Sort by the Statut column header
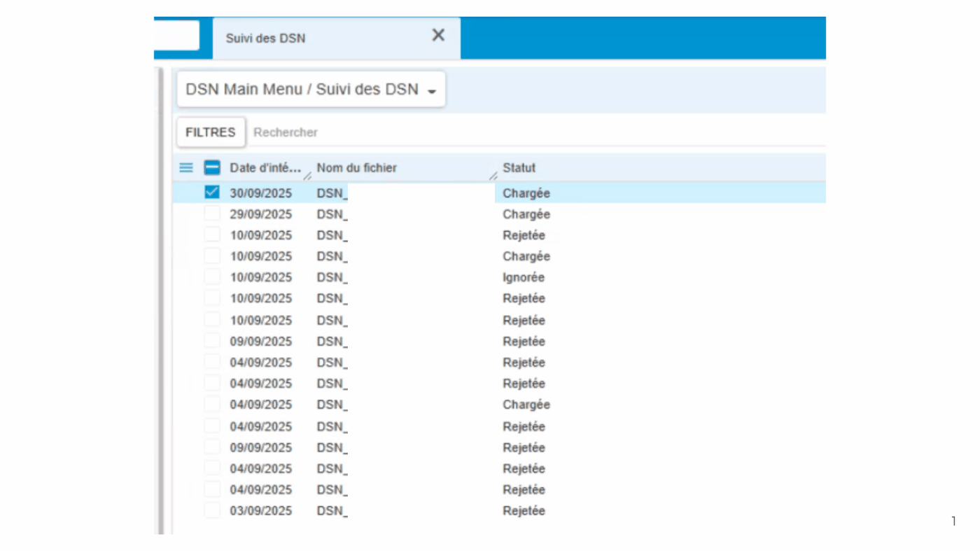Image resolution: width=980 pixels, height=551 pixels. (x=519, y=168)
